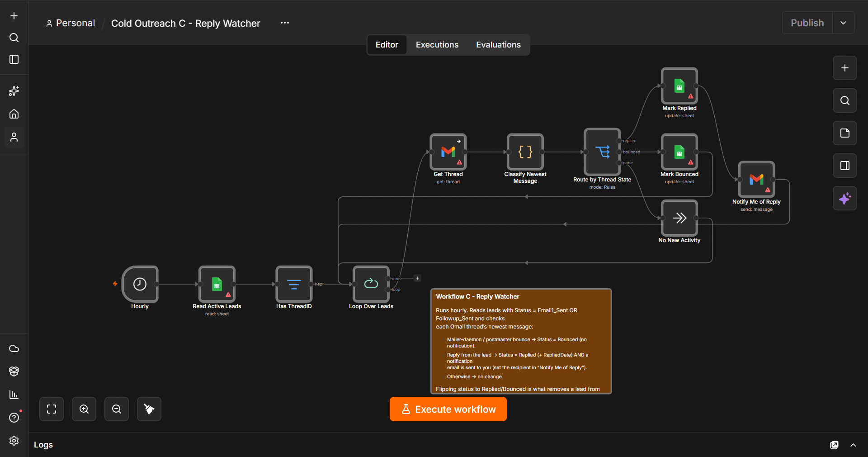Image resolution: width=868 pixels, height=457 pixels.
Task: Toggle the left sidebar panel icon
Action: pos(14,59)
